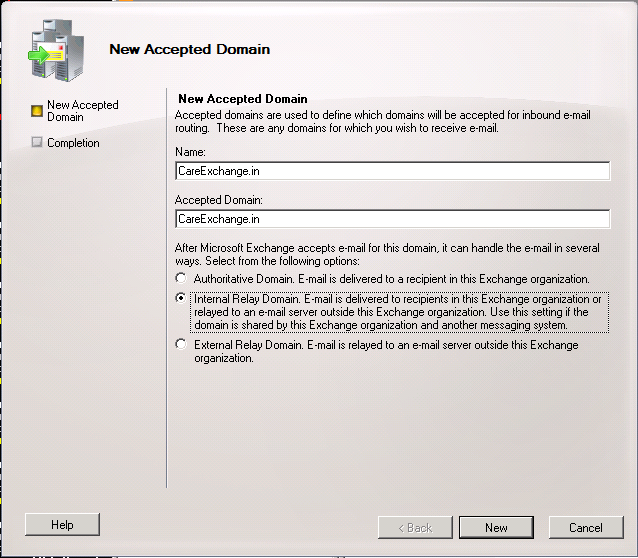Click the Name text field
The image size is (638, 558).
393,171
